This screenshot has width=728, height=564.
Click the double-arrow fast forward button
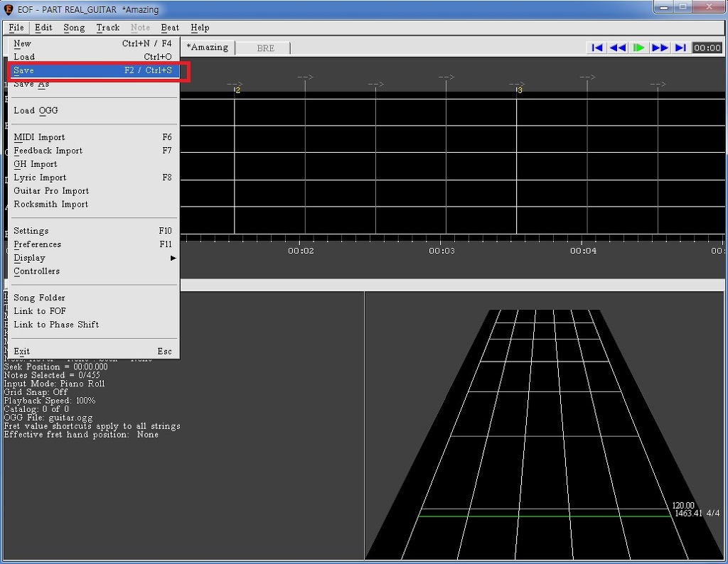[x=660, y=48]
